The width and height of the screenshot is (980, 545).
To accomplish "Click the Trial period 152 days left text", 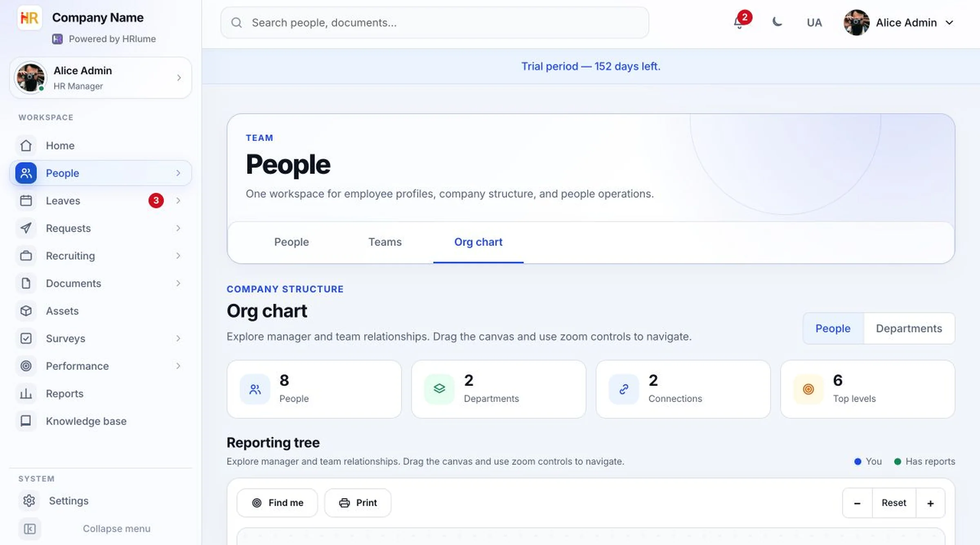I will [591, 66].
